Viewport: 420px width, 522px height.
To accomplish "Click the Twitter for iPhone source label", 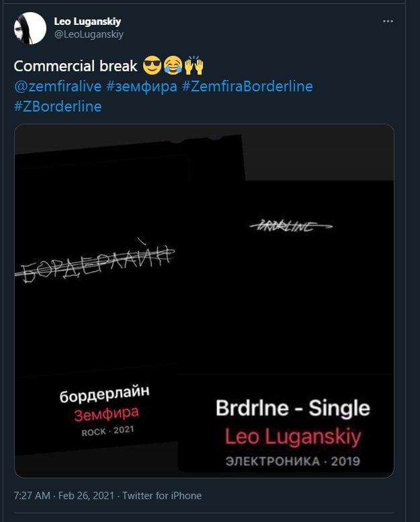I will coord(162,496).
